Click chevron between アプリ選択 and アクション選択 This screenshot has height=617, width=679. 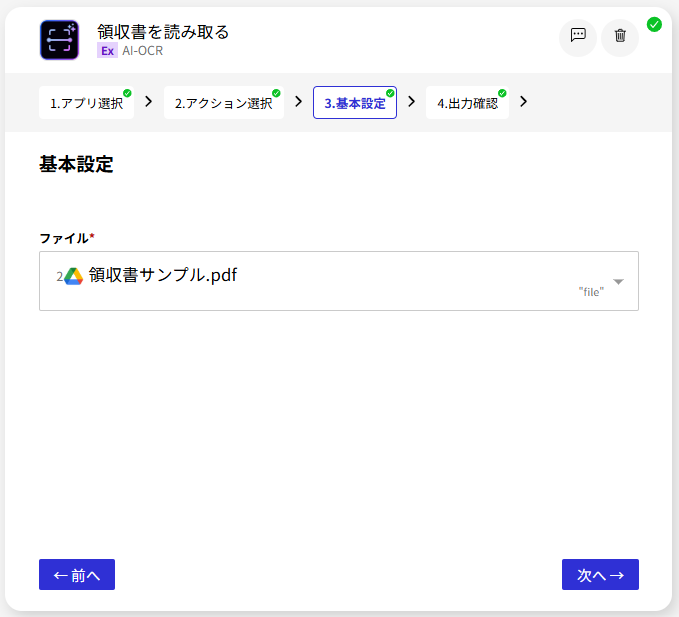(x=149, y=102)
